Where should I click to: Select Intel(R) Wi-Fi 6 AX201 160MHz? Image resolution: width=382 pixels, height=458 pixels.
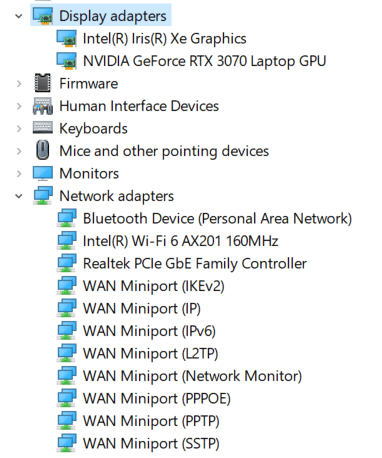(x=180, y=241)
